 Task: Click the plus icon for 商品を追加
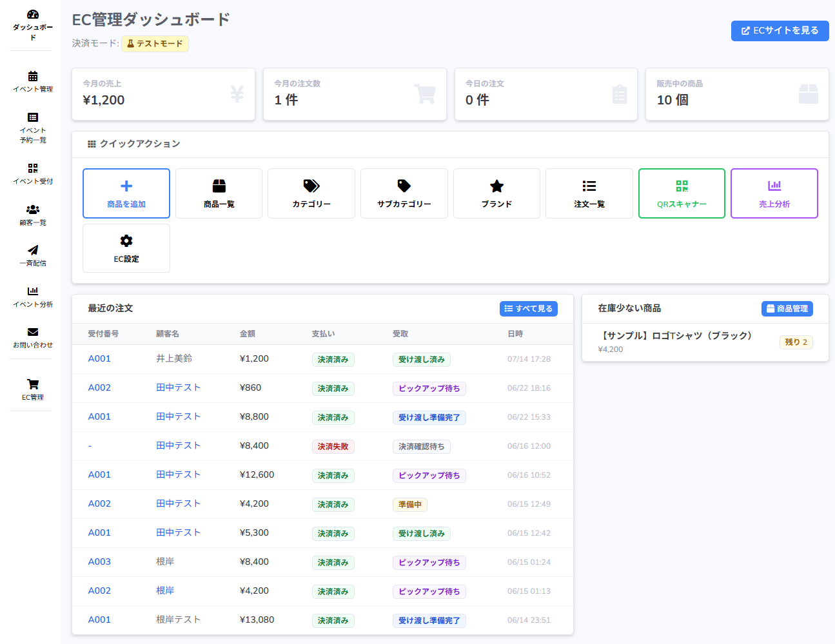tap(126, 186)
